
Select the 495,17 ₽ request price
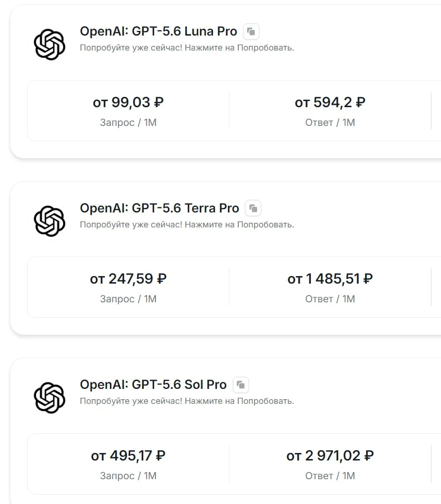click(128, 456)
